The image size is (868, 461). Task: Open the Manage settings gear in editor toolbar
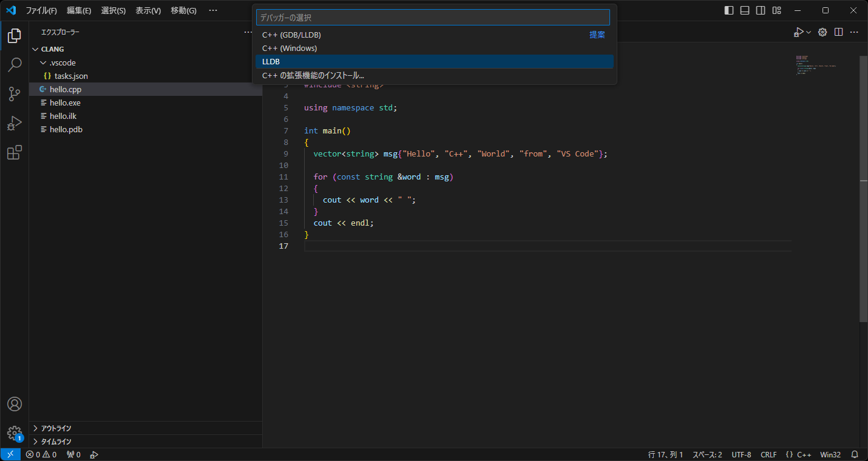[822, 32]
